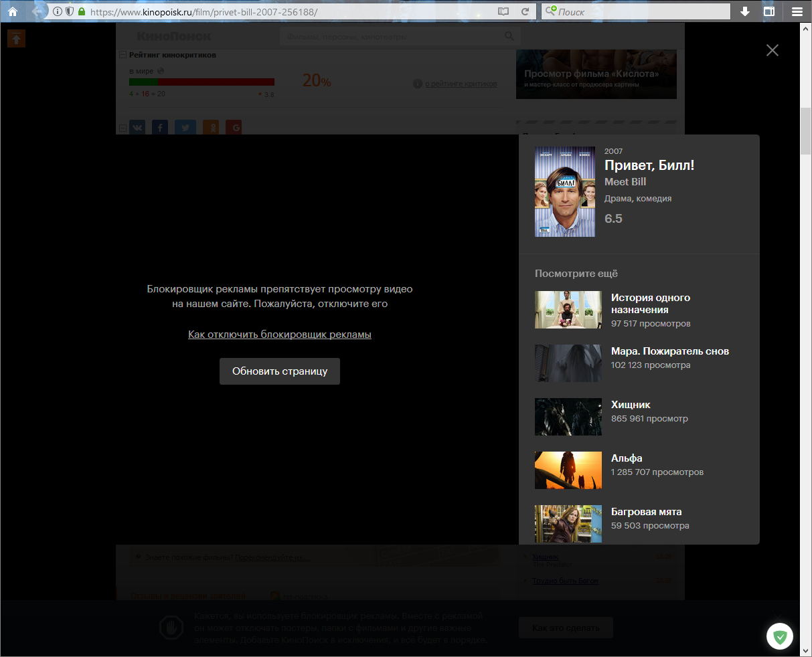Open the Хищник thumbnail in Посмотрите ещё
Viewport: 812px width, 657px height.
point(568,416)
